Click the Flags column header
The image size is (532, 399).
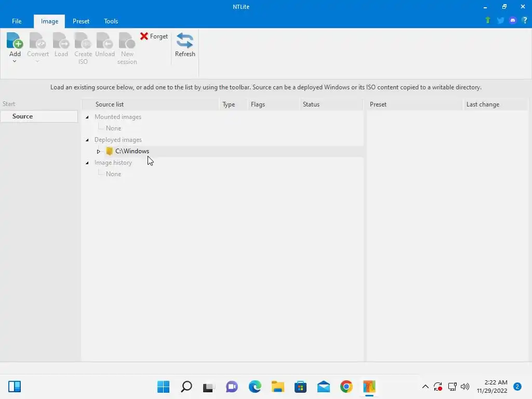pos(274,104)
